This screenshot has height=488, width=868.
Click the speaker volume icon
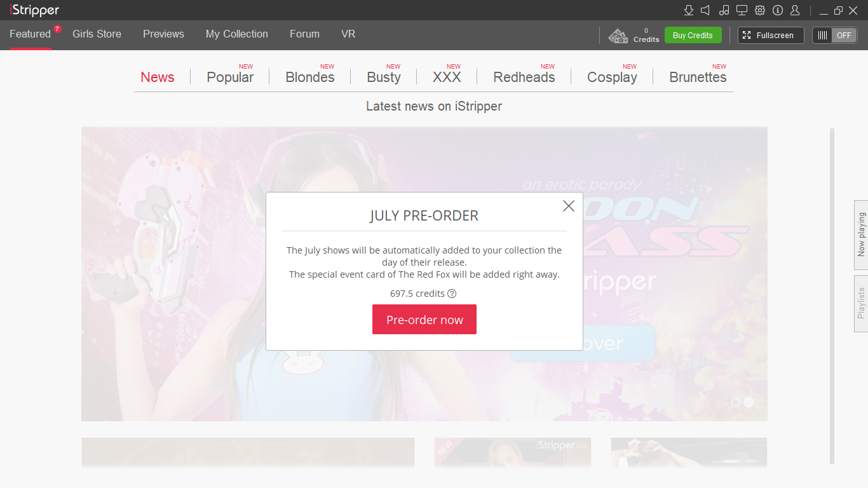pos(705,10)
